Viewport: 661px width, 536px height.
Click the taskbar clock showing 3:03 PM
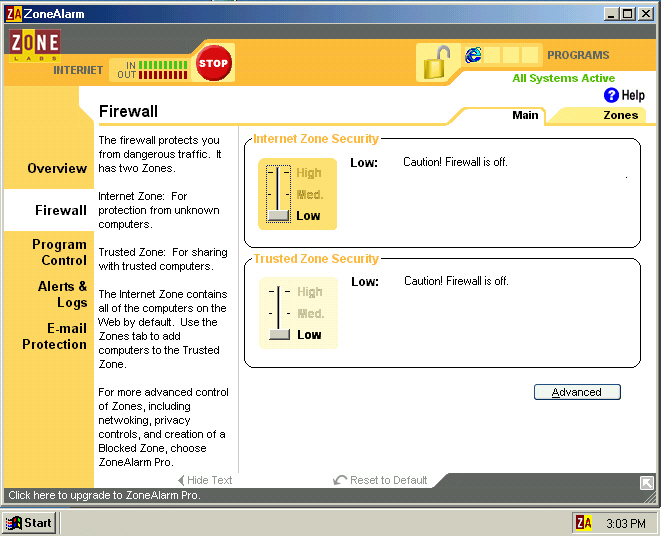coord(626,523)
